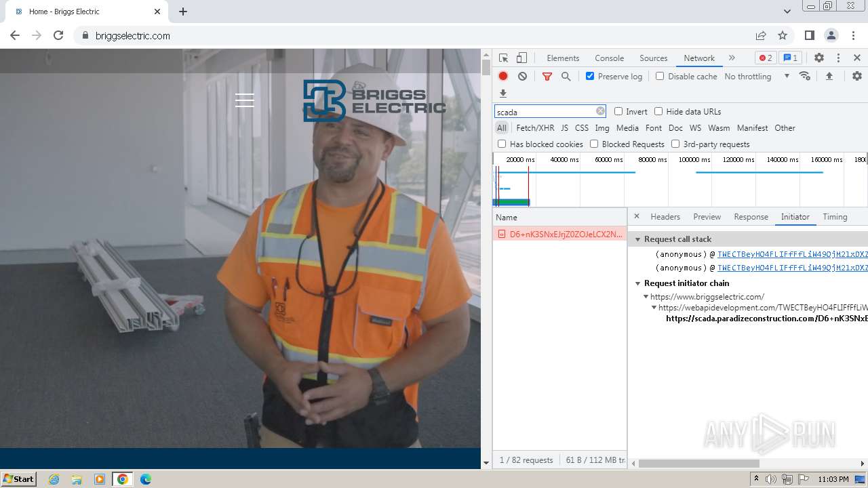Switch to the Elements tab
This screenshot has height=488, width=868.
pyautogui.click(x=563, y=58)
